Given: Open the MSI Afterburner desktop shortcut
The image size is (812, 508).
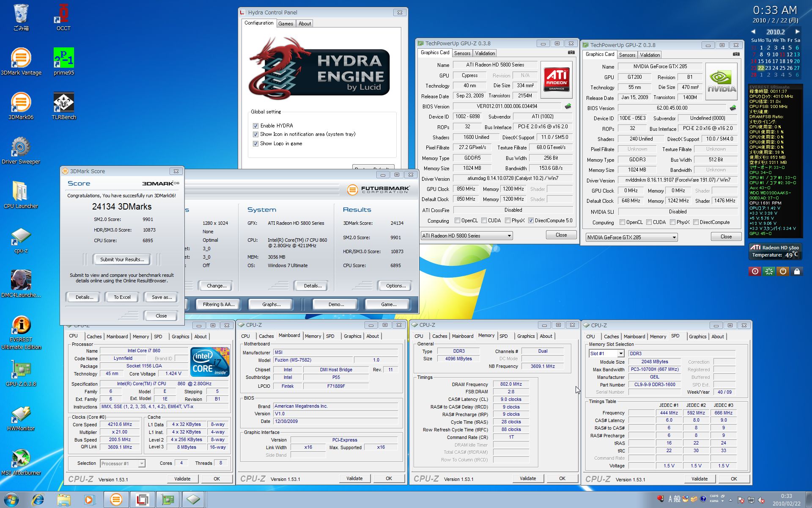Looking at the screenshot, I should click(21, 461).
